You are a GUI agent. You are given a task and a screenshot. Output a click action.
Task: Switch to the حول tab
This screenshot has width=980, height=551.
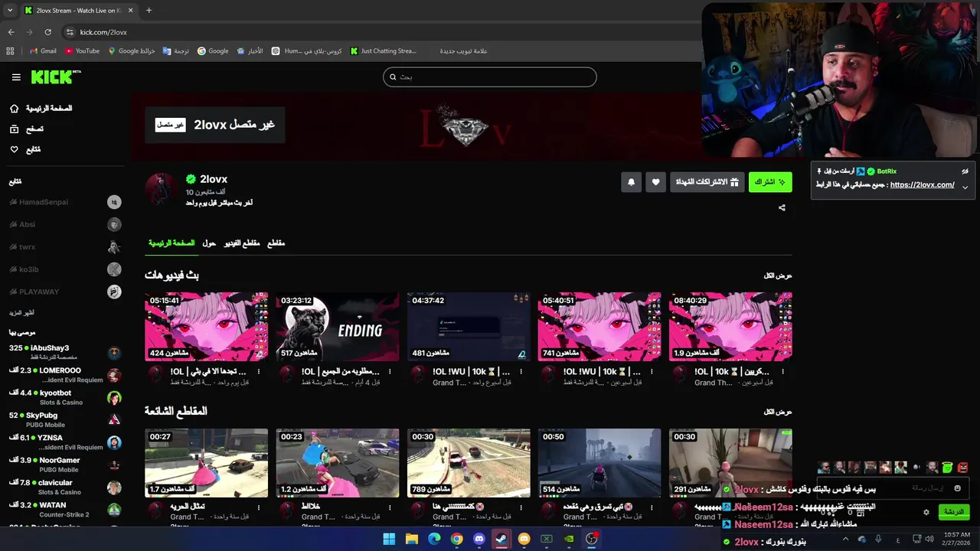209,243
